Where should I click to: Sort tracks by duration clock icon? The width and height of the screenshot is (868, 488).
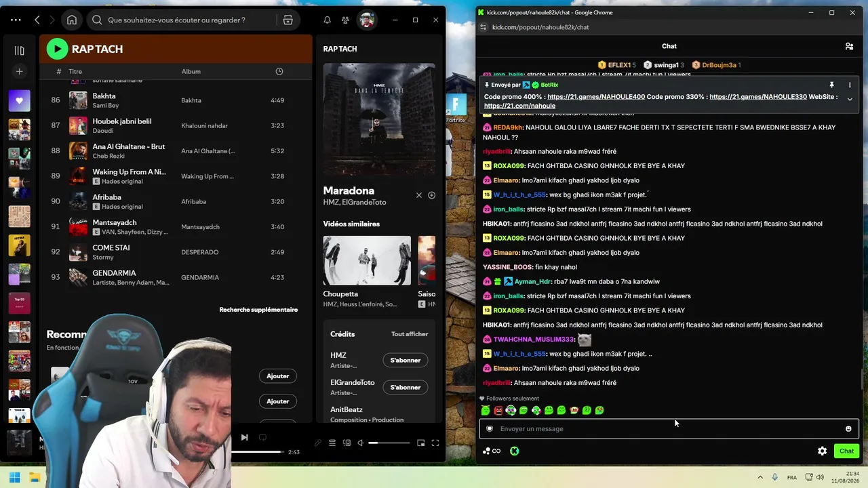[x=279, y=71]
